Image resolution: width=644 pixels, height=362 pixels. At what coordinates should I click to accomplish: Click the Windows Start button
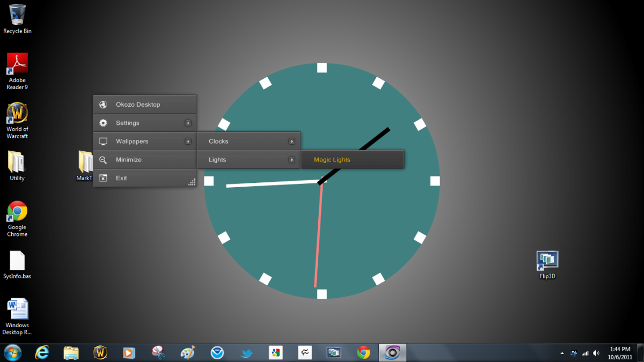(13, 352)
